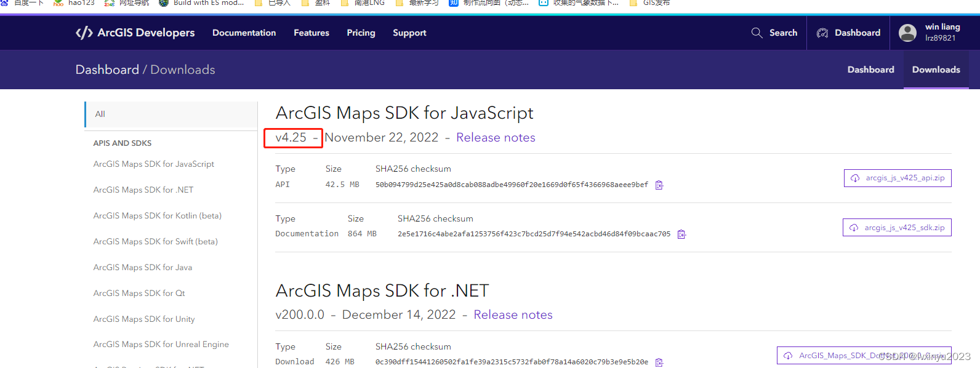Open JavaScript SDK Release notes link
This screenshot has height=368, width=980.
point(496,137)
